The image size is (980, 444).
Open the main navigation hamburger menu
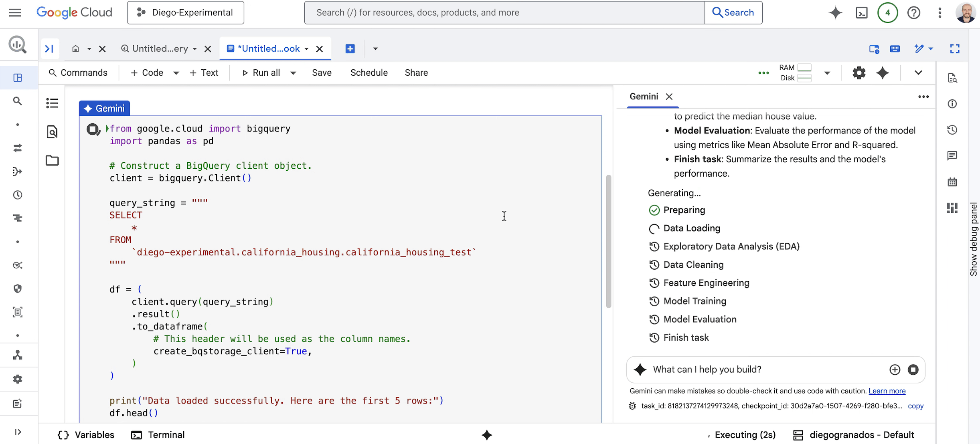(x=15, y=12)
